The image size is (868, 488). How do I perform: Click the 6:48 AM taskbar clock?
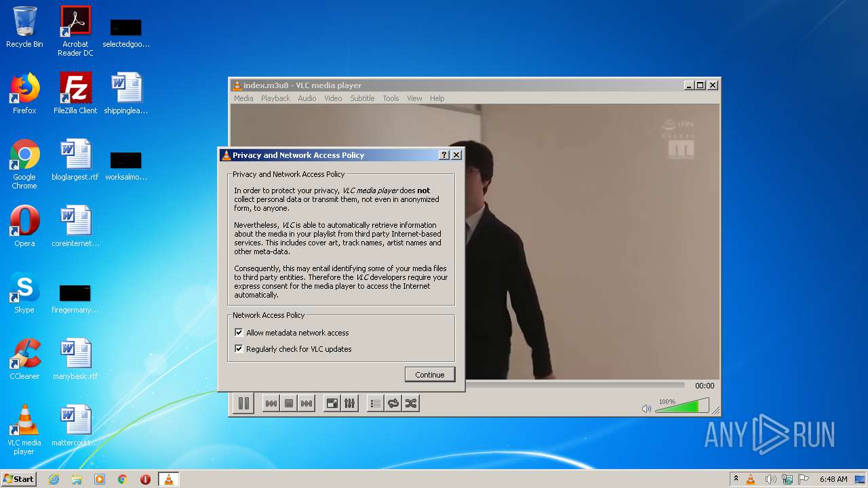pos(833,479)
